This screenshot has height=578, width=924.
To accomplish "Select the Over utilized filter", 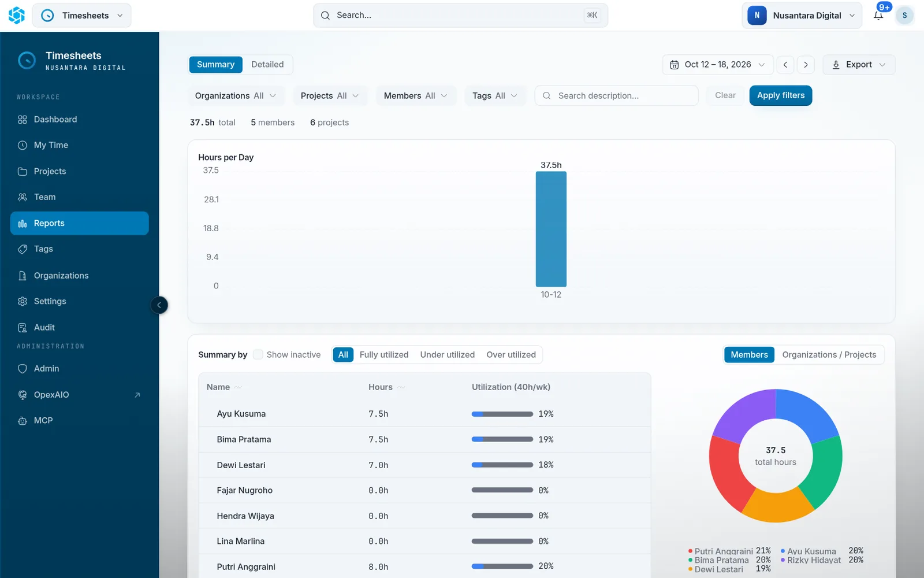I will pyautogui.click(x=511, y=355).
